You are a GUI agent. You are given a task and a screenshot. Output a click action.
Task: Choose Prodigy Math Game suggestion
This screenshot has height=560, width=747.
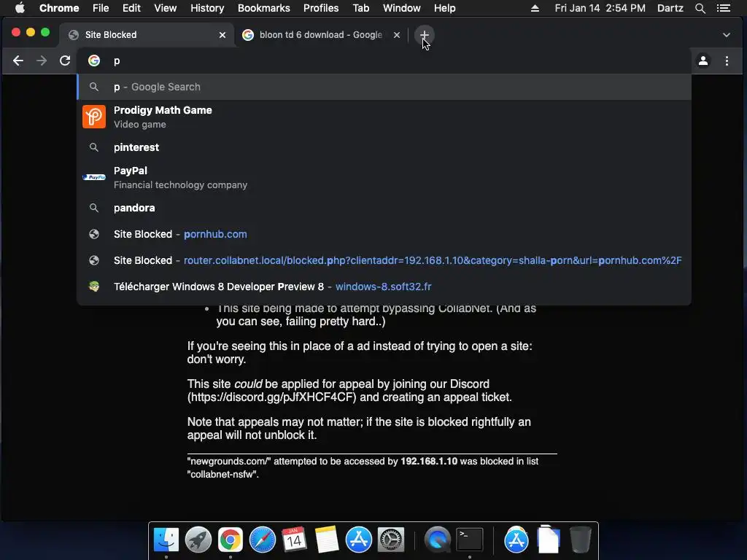point(384,117)
